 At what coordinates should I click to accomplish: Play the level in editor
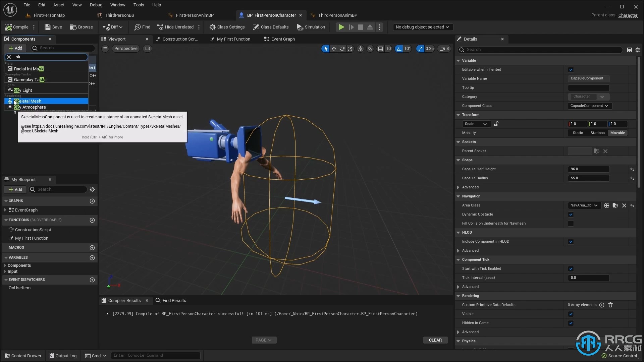click(x=341, y=27)
